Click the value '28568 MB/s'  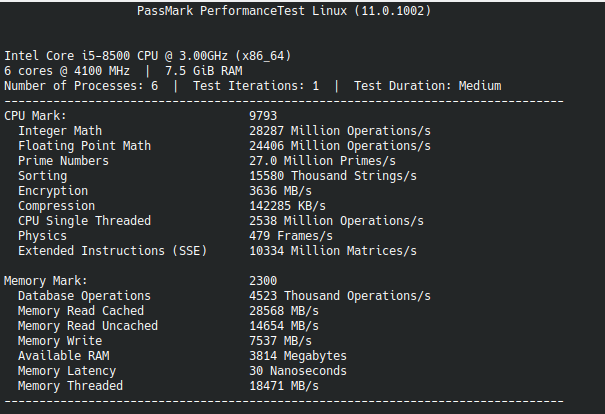pos(284,311)
